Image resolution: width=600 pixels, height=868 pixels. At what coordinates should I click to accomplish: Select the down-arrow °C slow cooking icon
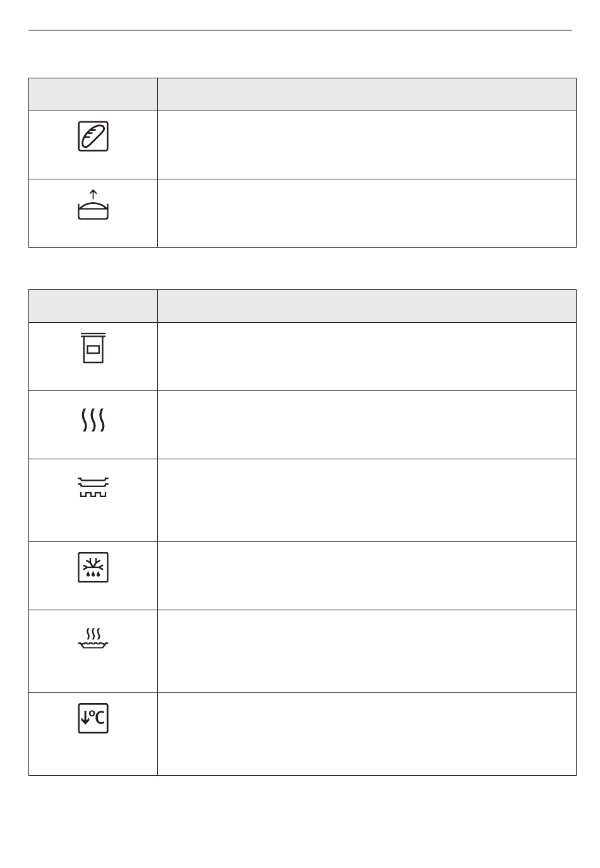[x=93, y=718]
